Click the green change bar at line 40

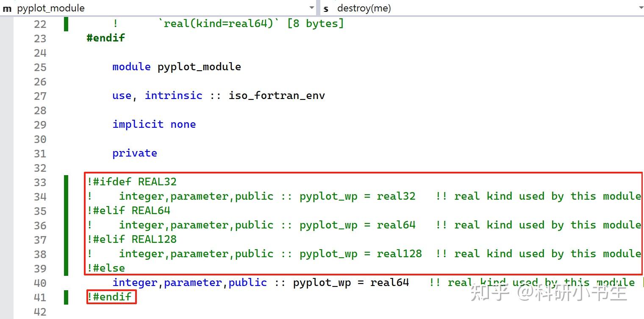pos(67,282)
